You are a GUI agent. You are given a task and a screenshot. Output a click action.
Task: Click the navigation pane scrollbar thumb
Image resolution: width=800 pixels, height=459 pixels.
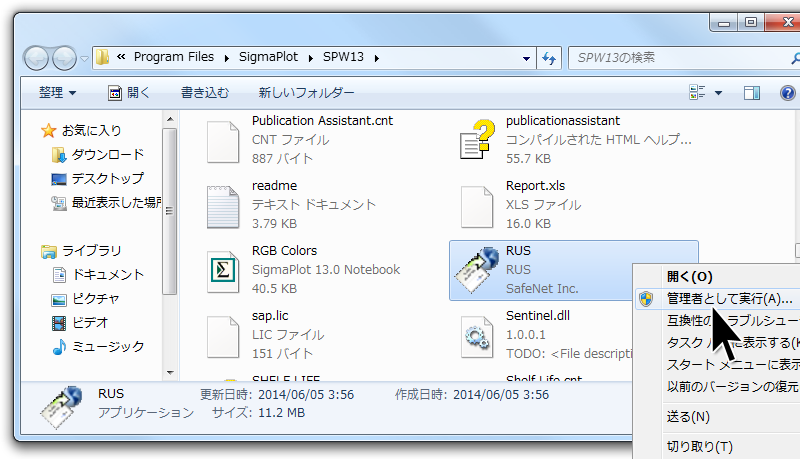pyautogui.click(x=169, y=211)
